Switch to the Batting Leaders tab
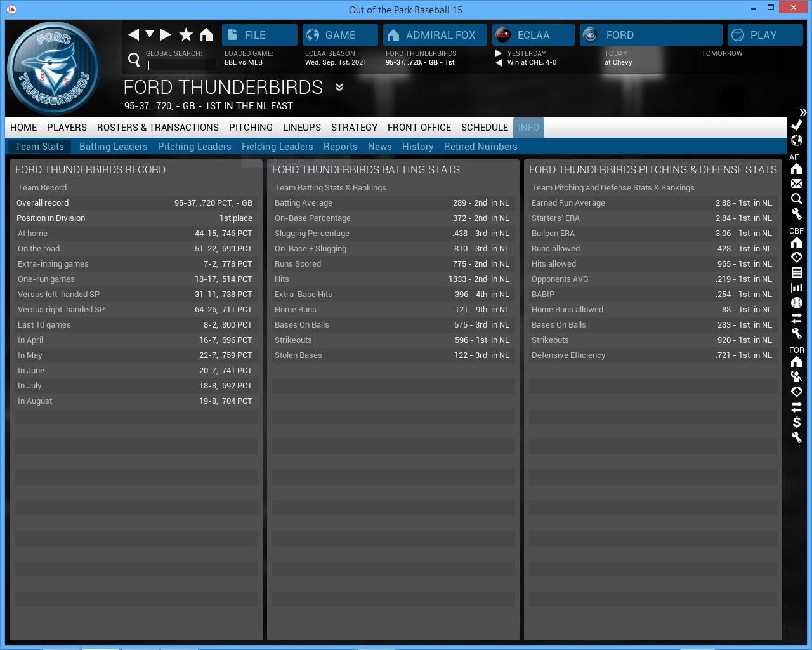The width and height of the screenshot is (812, 650). point(113,147)
